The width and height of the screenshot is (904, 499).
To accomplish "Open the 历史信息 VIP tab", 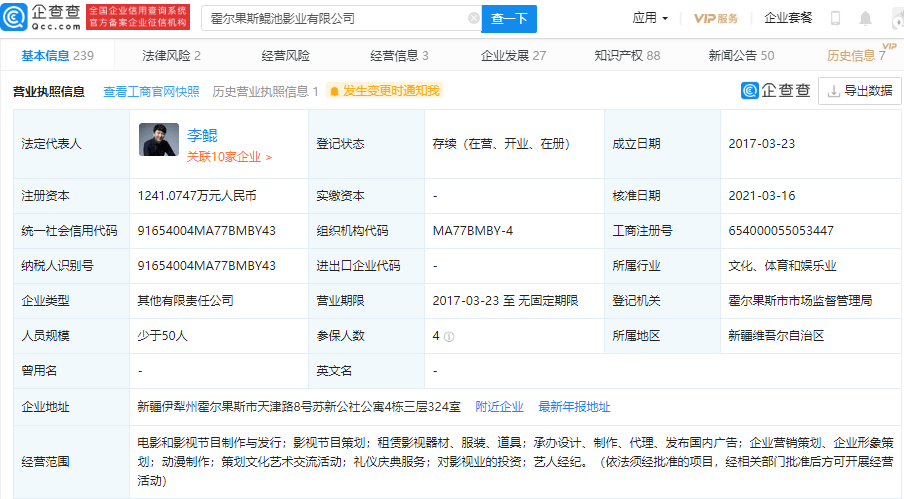I will tap(855, 56).
